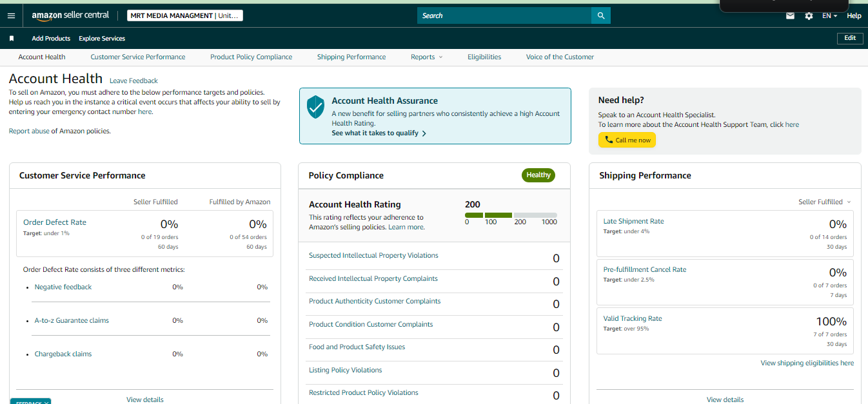868x404 pixels.
Task: Open the EN language dropdown
Action: [830, 16]
